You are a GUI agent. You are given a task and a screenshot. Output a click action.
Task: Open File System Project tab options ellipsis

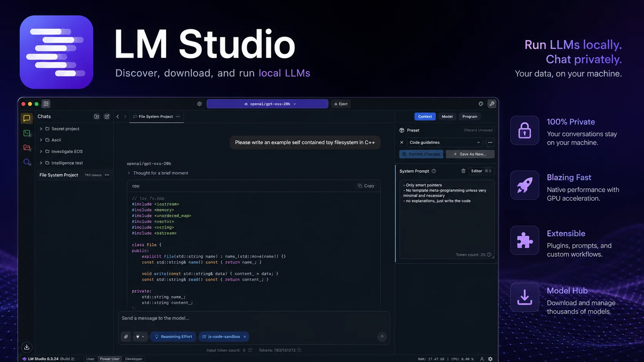click(178, 117)
